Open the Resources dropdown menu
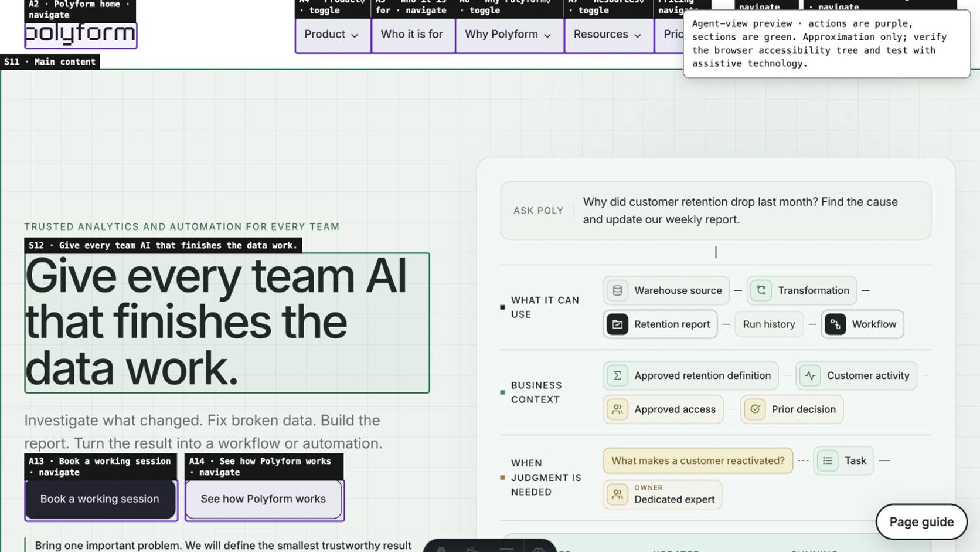 (608, 35)
